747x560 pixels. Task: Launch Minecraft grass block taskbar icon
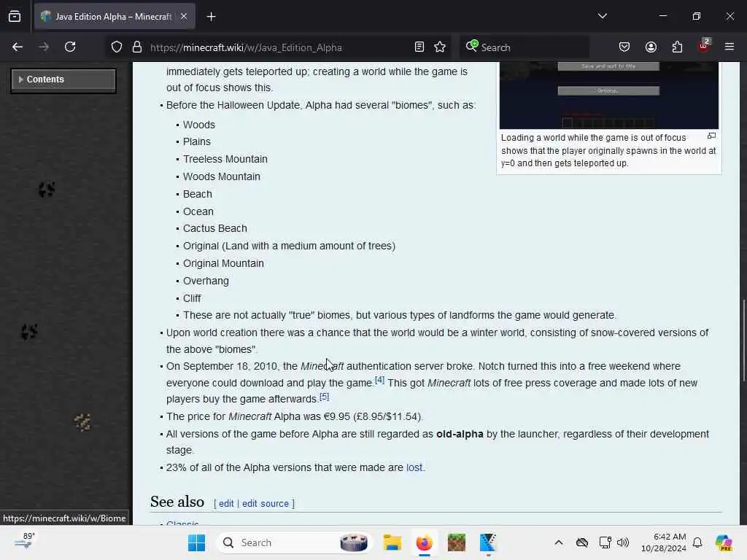(x=457, y=542)
